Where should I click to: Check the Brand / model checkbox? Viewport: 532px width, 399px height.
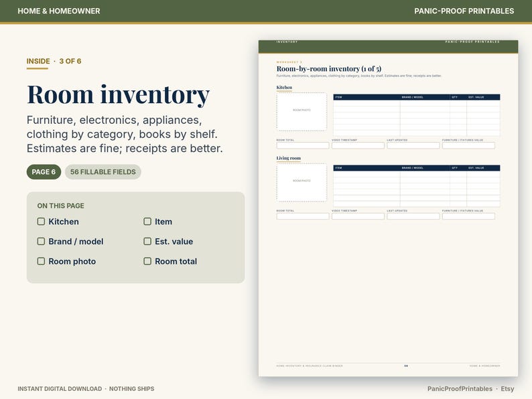pyautogui.click(x=41, y=241)
